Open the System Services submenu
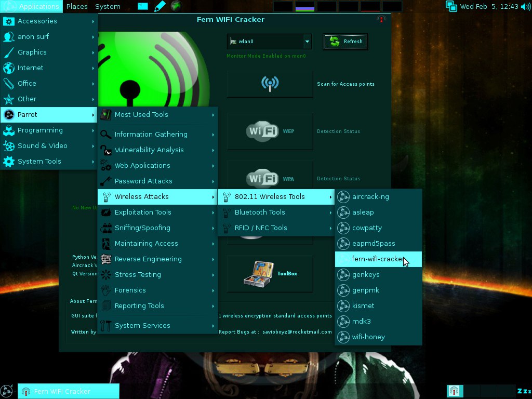The image size is (532, 399). 158,326
